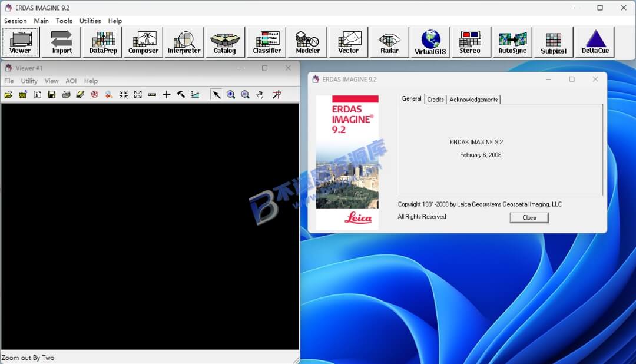Open the AOI menu in Viewer #1
Viewport: 636px width, 364px height.
[x=71, y=81]
